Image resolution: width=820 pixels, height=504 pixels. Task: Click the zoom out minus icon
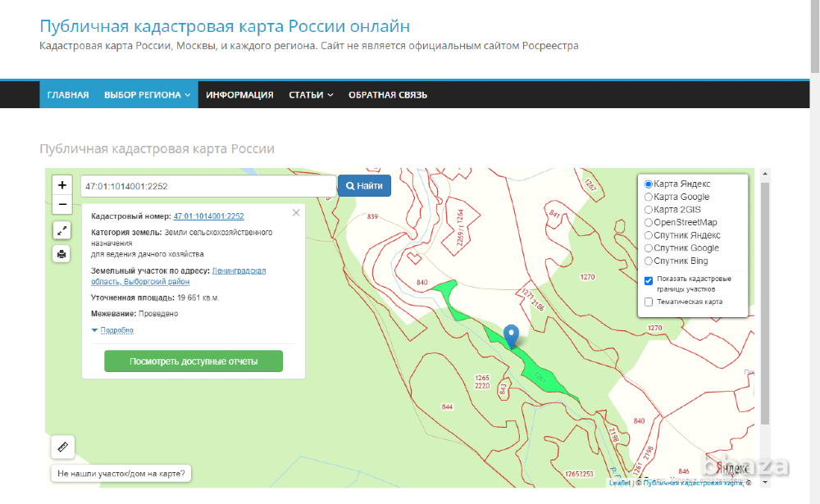61,204
